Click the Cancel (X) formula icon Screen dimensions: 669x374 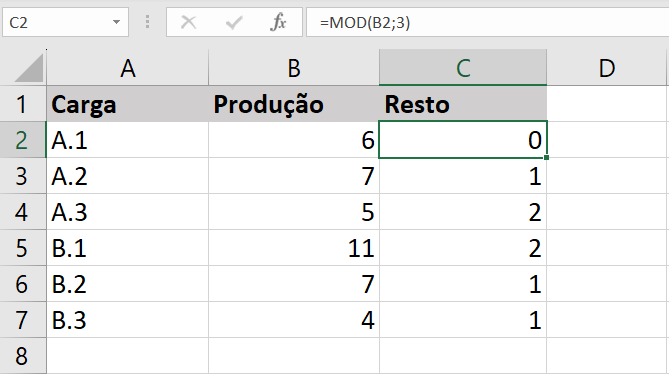point(188,22)
